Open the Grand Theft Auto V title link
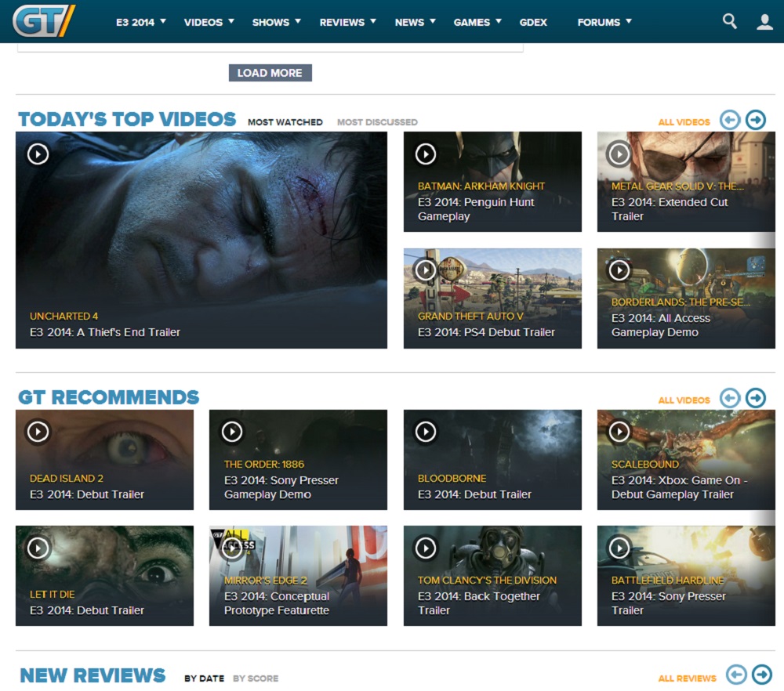 pyautogui.click(x=470, y=317)
